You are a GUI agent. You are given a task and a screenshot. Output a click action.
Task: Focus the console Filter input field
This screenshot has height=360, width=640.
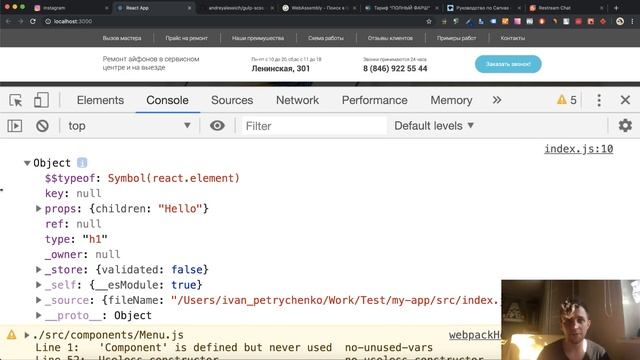pyautogui.click(x=313, y=126)
